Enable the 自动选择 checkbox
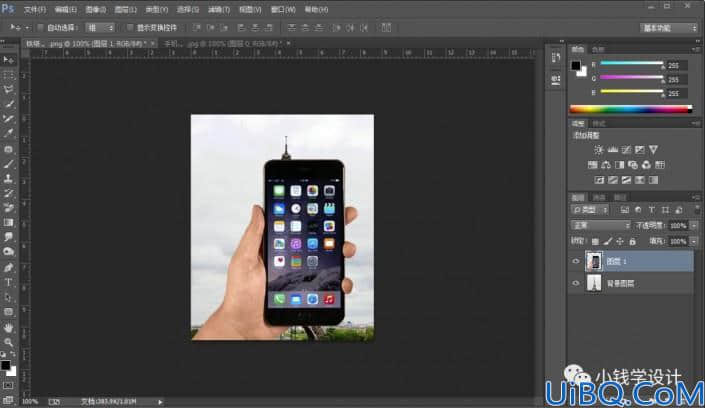Viewport: 705px width, 408px height. click(40, 28)
